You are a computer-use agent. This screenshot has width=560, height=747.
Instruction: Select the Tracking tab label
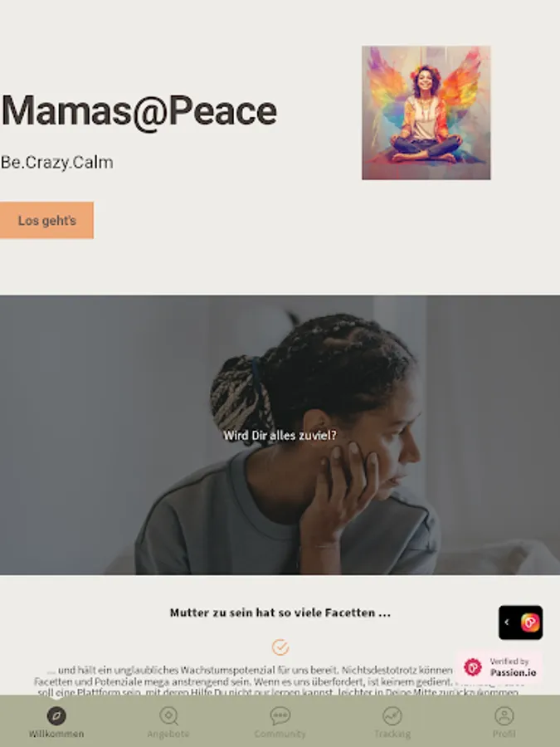[x=392, y=735]
